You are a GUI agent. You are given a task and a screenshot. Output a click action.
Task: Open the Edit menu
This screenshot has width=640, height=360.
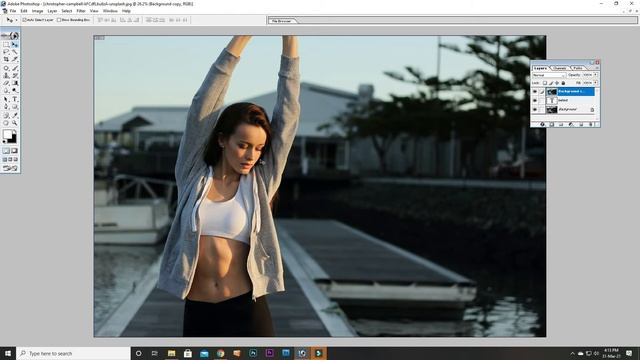point(24,11)
